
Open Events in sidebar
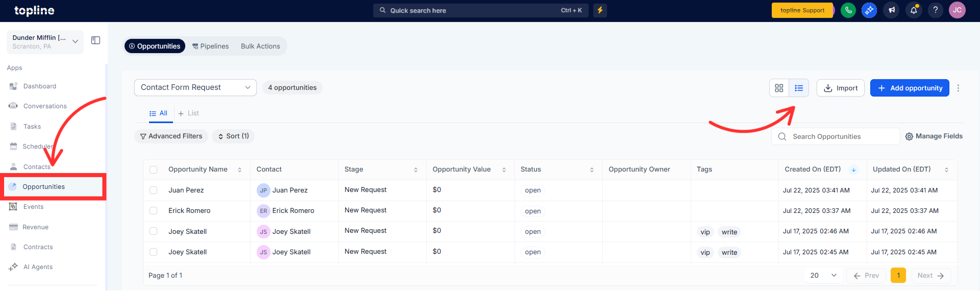[33, 207]
